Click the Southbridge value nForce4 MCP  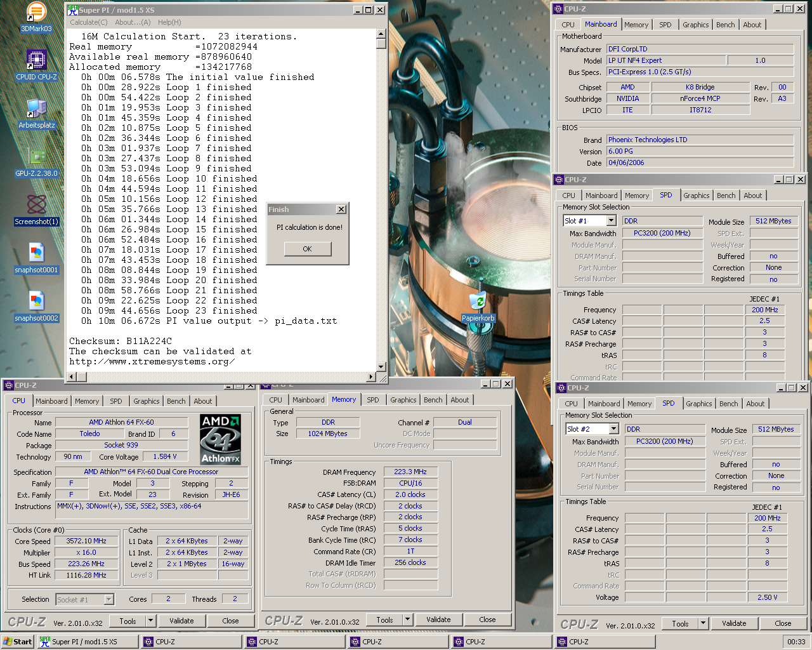coord(700,99)
